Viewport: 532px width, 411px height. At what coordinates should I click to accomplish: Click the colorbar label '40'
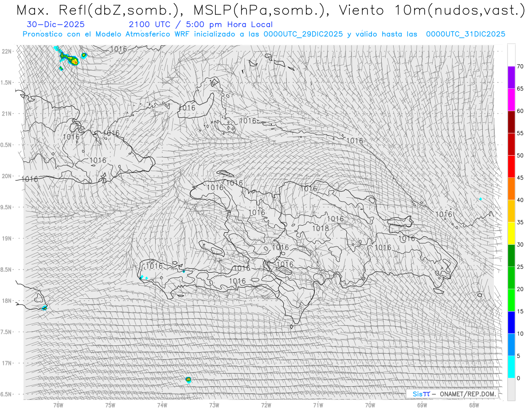pos(520,200)
